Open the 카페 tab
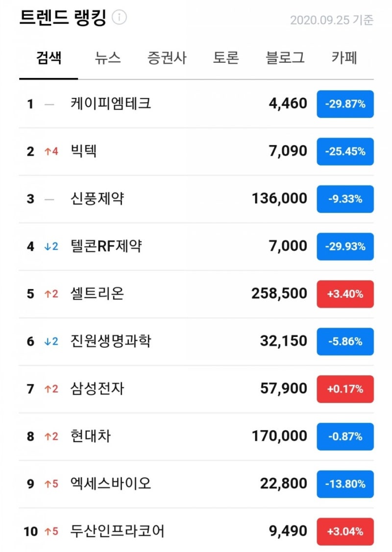The height and width of the screenshot is (552, 392). [x=343, y=58]
